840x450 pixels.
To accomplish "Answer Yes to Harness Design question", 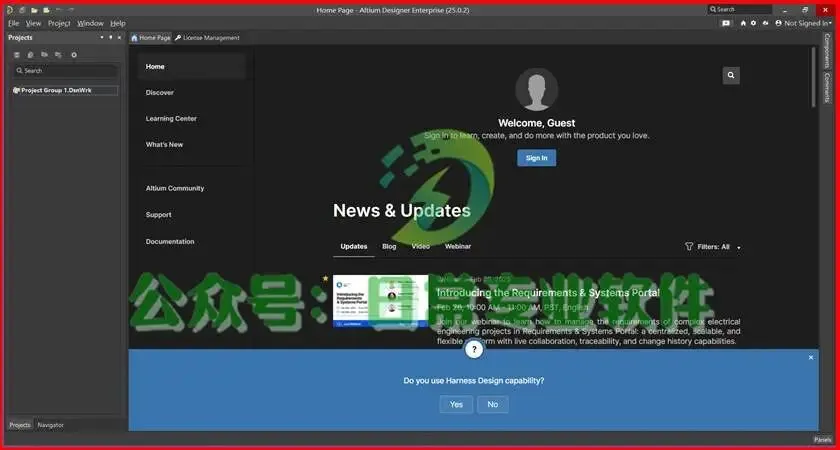I will click(x=456, y=404).
